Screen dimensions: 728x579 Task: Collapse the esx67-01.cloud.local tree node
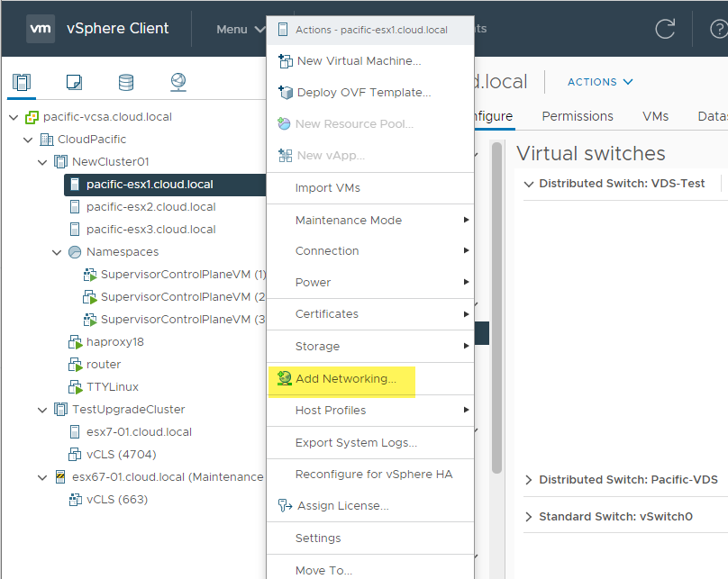(42, 477)
